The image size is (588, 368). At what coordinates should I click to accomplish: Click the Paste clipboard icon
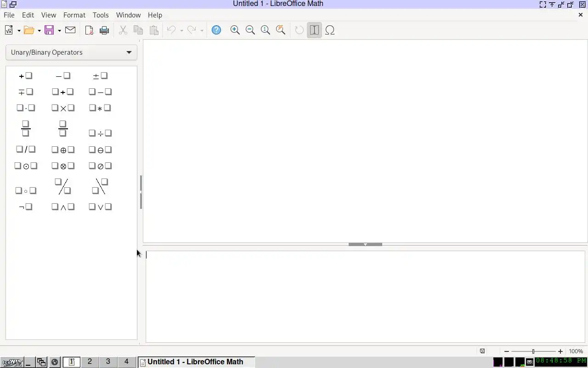point(154,30)
